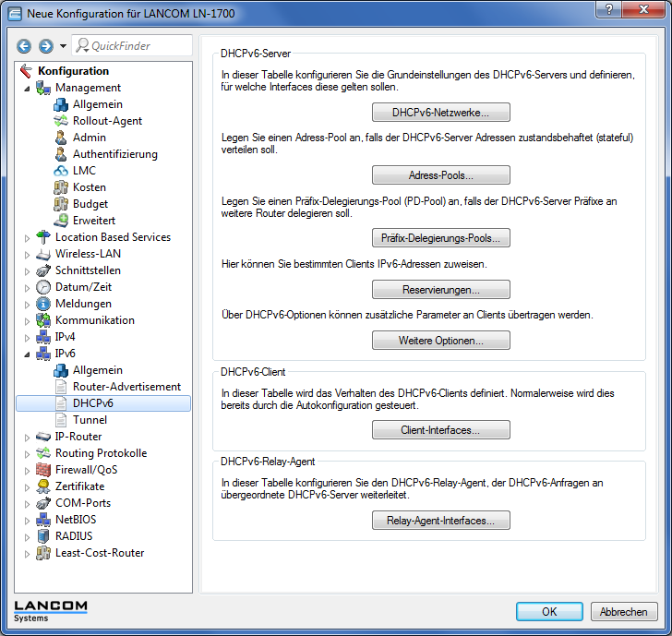Click the Budget icon under Management
Image resolution: width=672 pixels, height=636 pixels.
[x=61, y=204]
